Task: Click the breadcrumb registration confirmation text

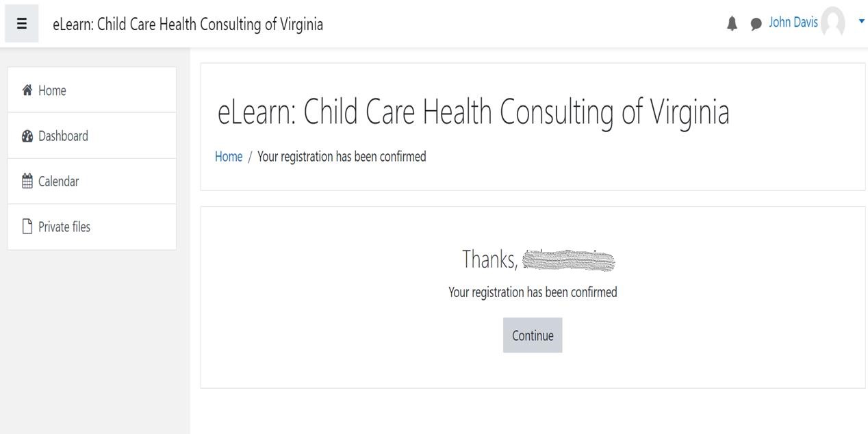Action: 341,156
